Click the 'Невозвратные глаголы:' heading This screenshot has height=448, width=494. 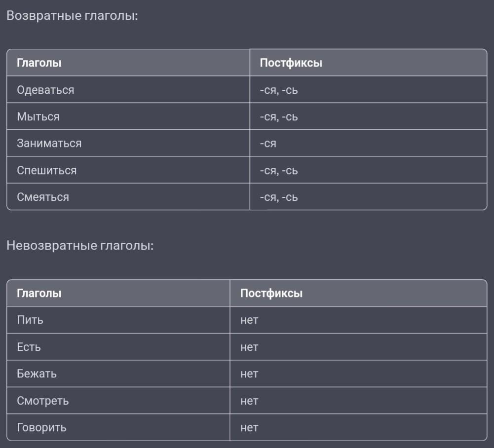80,245
